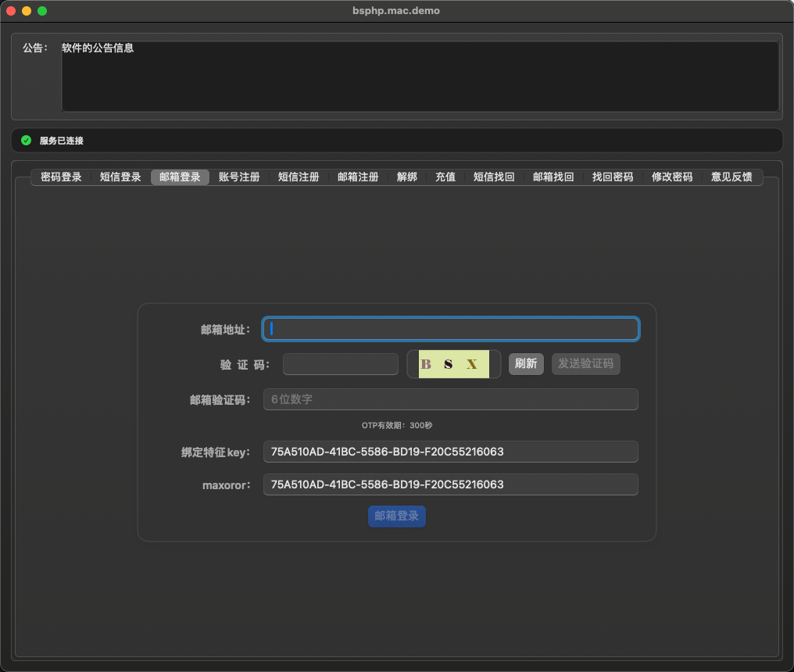Select the 邮箱登录 tab
Image resolution: width=794 pixels, height=672 pixels.
[180, 177]
